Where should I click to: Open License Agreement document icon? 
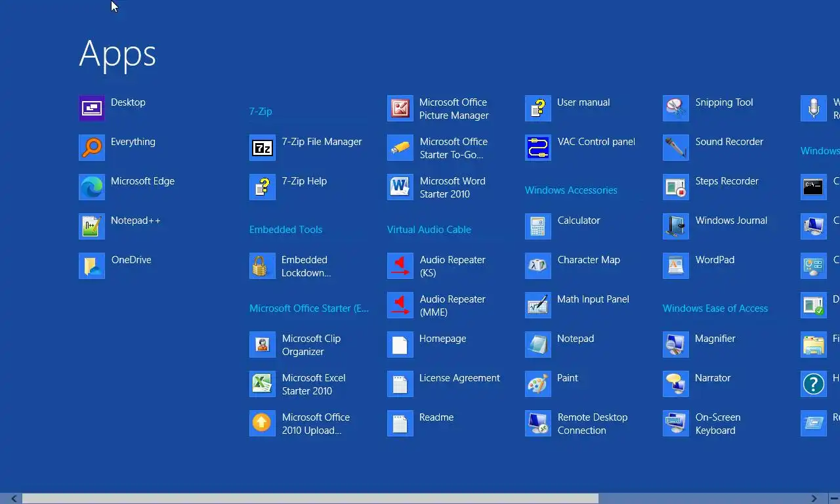click(x=400, y=384)
